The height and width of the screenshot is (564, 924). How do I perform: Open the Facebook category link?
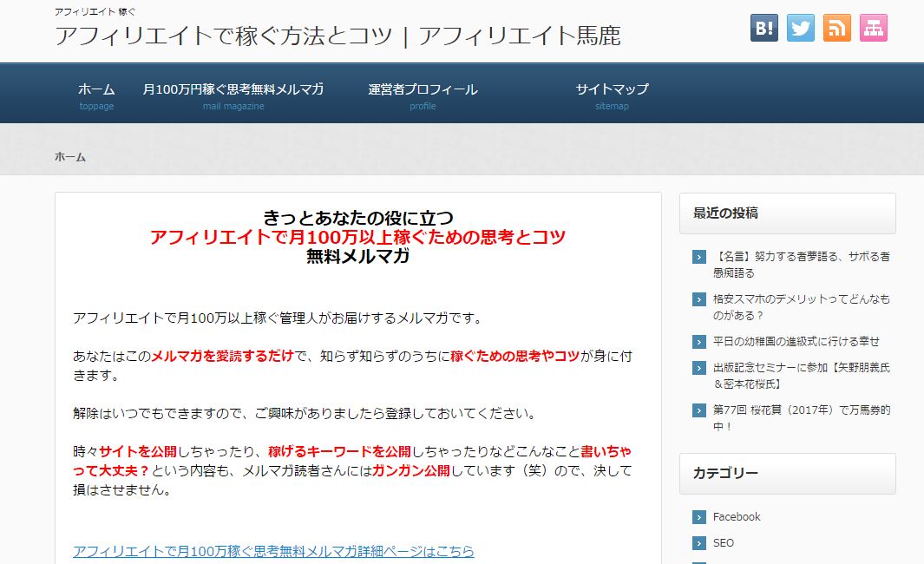(736, 517)
